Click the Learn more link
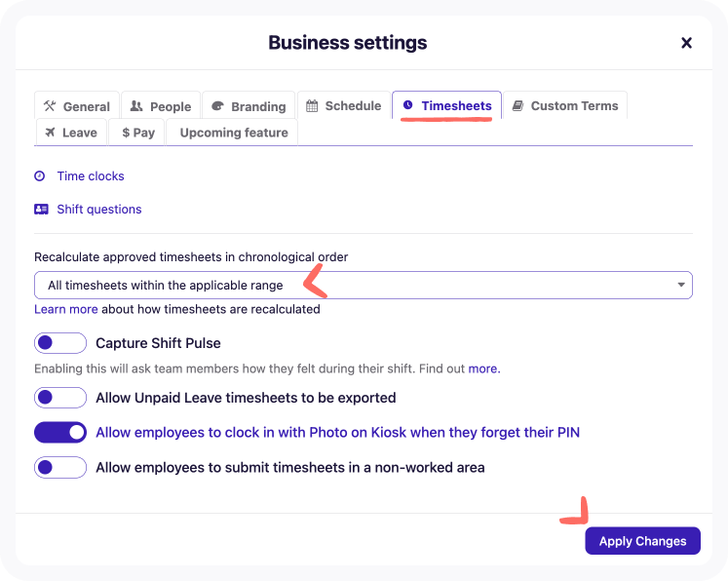Viewport: 728px width, 581px height. [x=66, y=309]
